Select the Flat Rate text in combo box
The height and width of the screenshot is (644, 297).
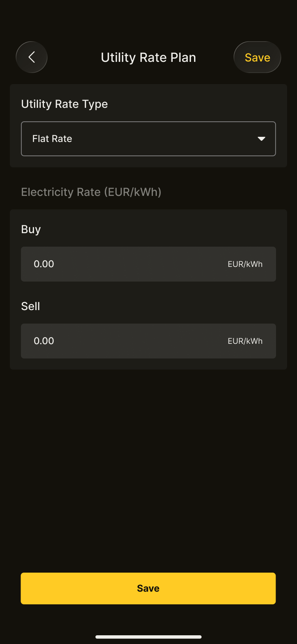point(52,139)
